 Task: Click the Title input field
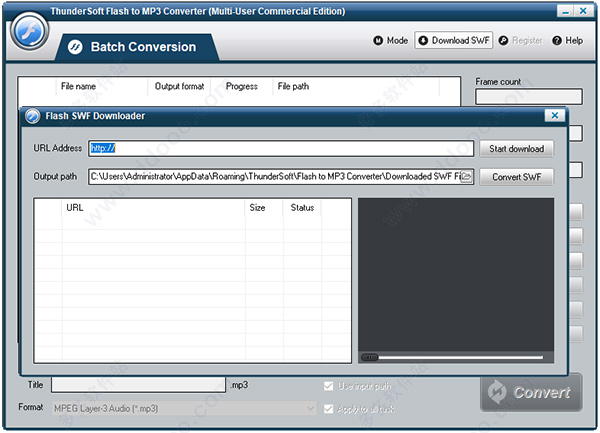[x=139, y=385]
